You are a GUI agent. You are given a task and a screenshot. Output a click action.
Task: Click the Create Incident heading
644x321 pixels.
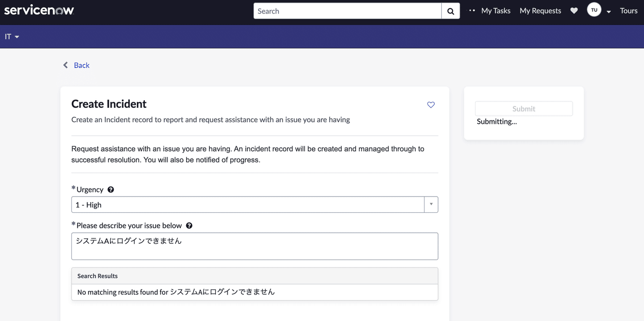point(109,104)
